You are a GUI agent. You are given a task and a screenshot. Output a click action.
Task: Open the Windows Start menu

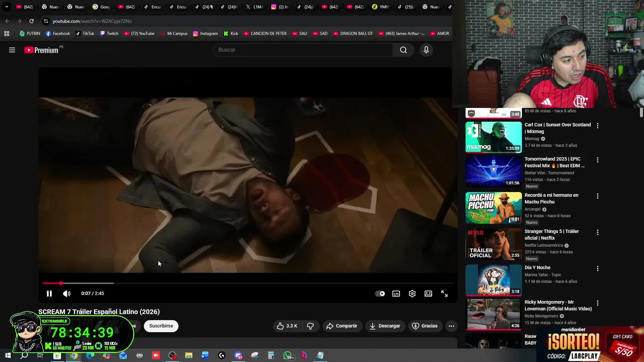pos(8,355)
